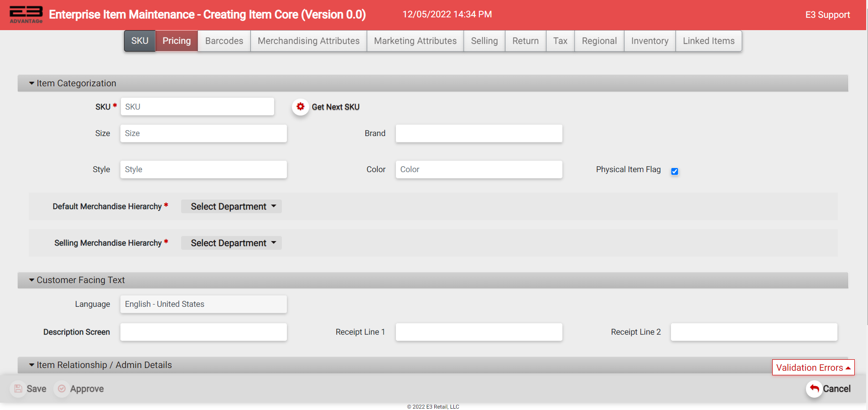The width and height of the screenshot is (868, 410).
Task: Focus the SKU input field
Action: pos(197,107)
